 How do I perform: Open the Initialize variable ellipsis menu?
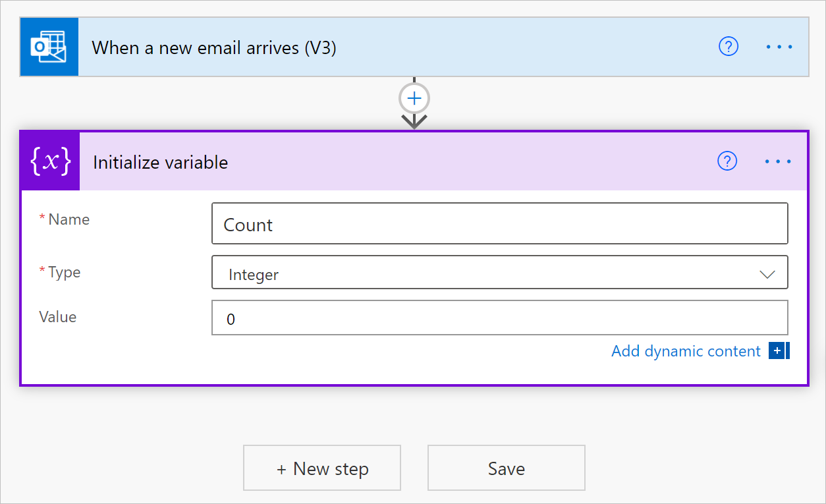(777, 161)
